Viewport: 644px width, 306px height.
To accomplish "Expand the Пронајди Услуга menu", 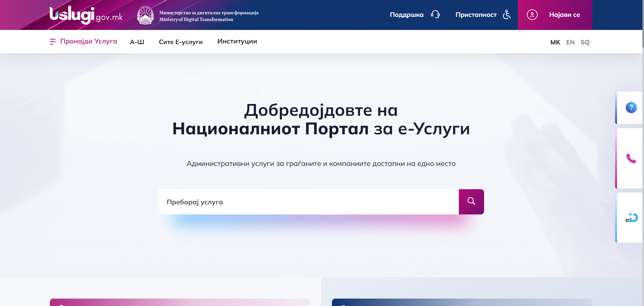I will click(88, 41).
